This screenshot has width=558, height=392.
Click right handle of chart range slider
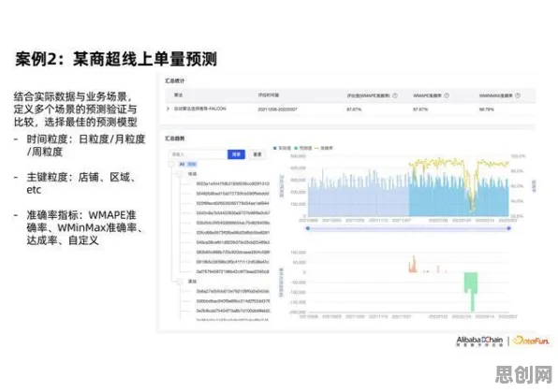[509, 228]
